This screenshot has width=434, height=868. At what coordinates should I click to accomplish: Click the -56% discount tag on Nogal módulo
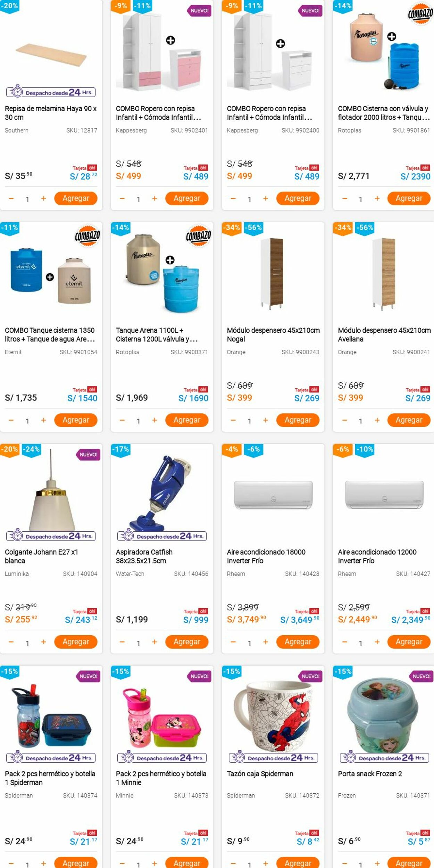253,228
